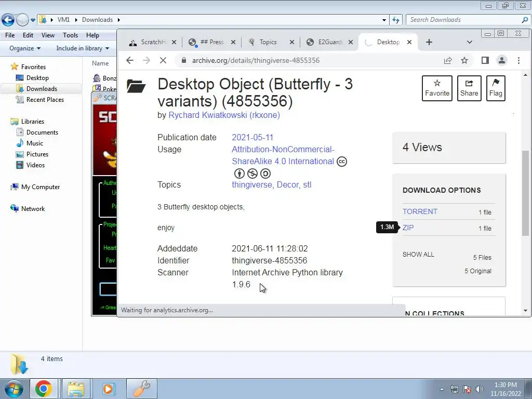
Task: Open the Decor topic link
Action: coord(288,185)
